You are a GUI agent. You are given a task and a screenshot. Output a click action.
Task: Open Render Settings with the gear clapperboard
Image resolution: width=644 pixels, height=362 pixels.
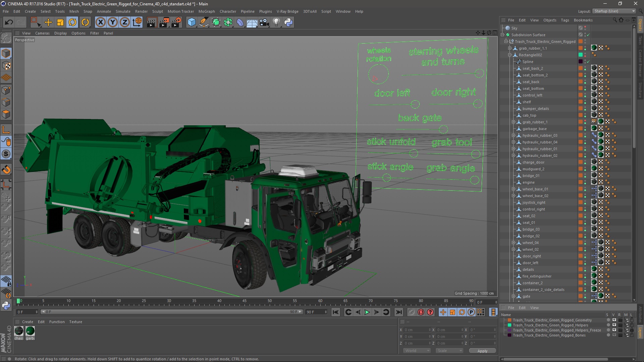[176, 22]
